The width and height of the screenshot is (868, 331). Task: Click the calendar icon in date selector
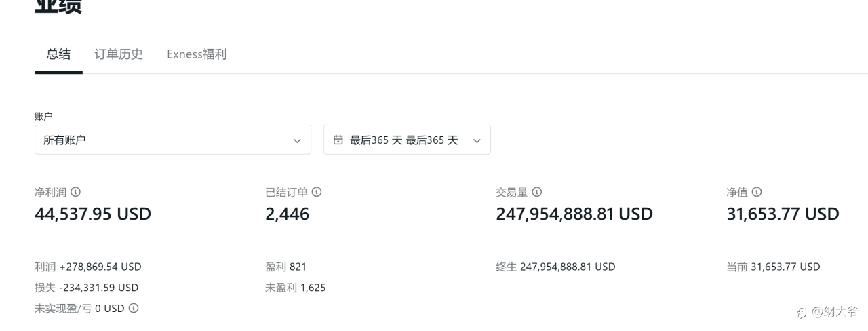pos(338,140)
